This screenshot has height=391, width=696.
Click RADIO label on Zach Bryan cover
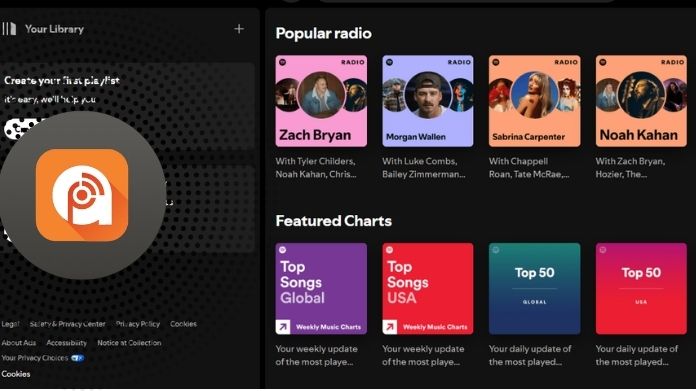click(x=353, y=62)
